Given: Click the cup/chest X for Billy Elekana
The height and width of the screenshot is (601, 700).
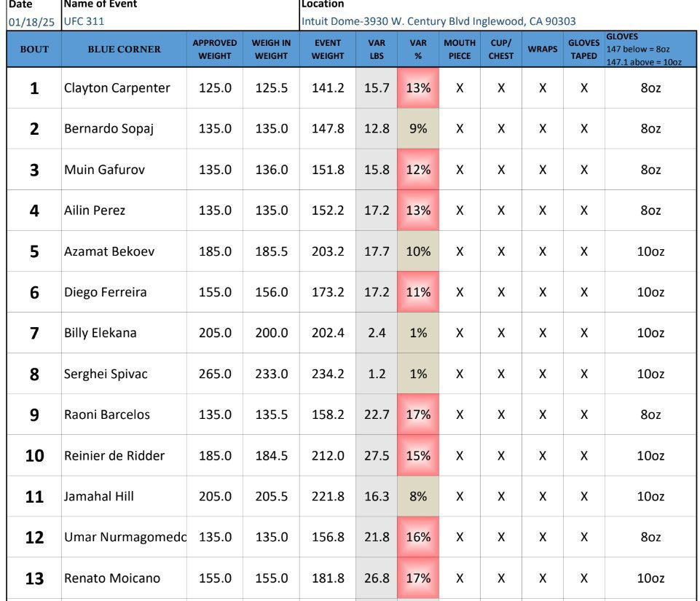Looking at the screenshot, I should (501, 333).
